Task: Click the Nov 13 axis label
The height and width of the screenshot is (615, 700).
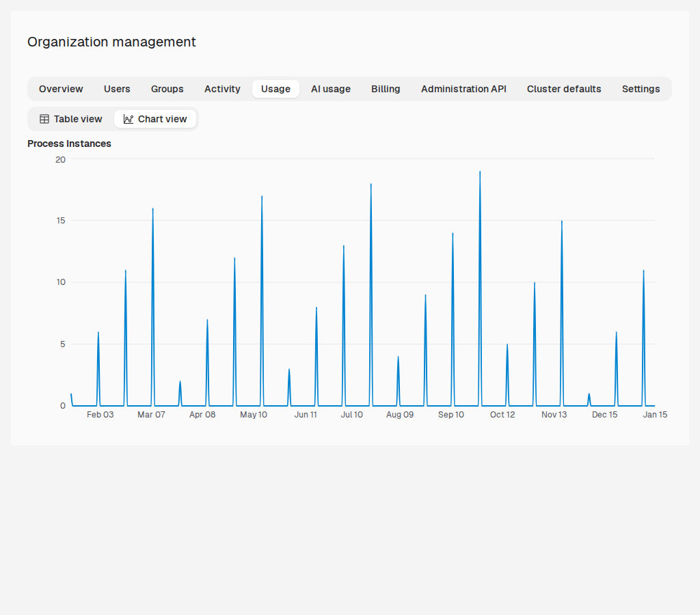Action: point(554,415)
